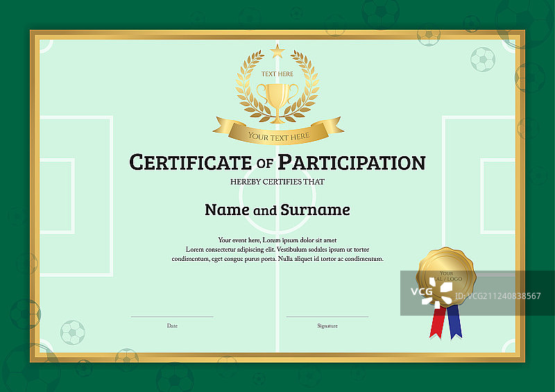
Task: Select the red ribbon tail under seal
Action: 437,323
